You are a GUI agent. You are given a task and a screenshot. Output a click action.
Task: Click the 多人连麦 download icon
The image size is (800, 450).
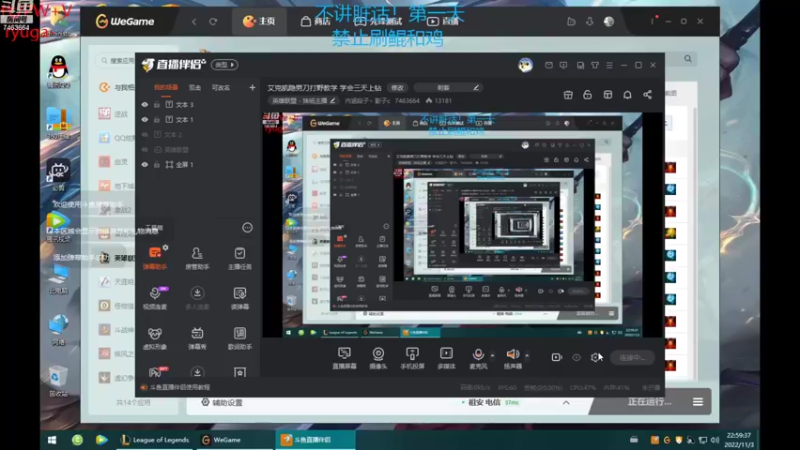(197, 293)
